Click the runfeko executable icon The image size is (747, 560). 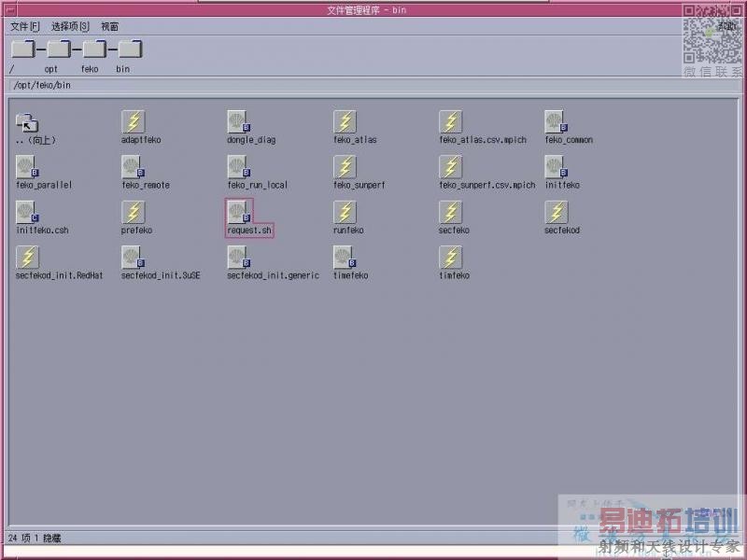(x=345, y=213)
